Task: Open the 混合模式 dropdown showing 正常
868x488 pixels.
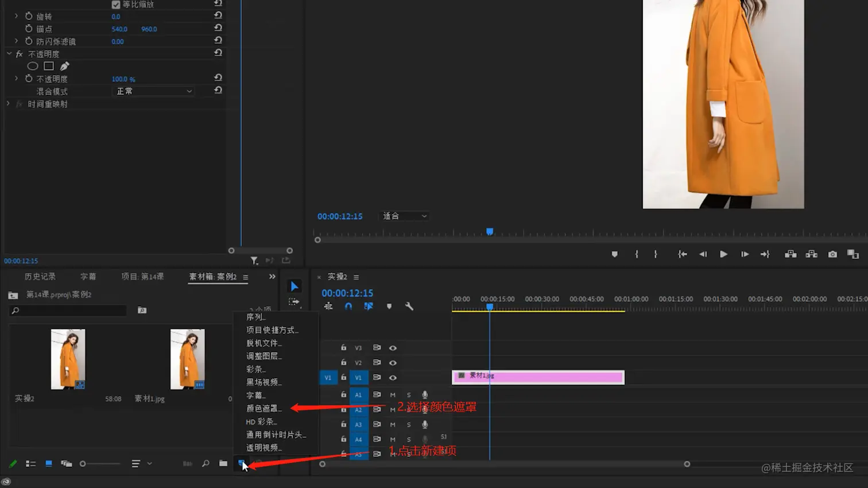Action: click(x=154, y=91)
